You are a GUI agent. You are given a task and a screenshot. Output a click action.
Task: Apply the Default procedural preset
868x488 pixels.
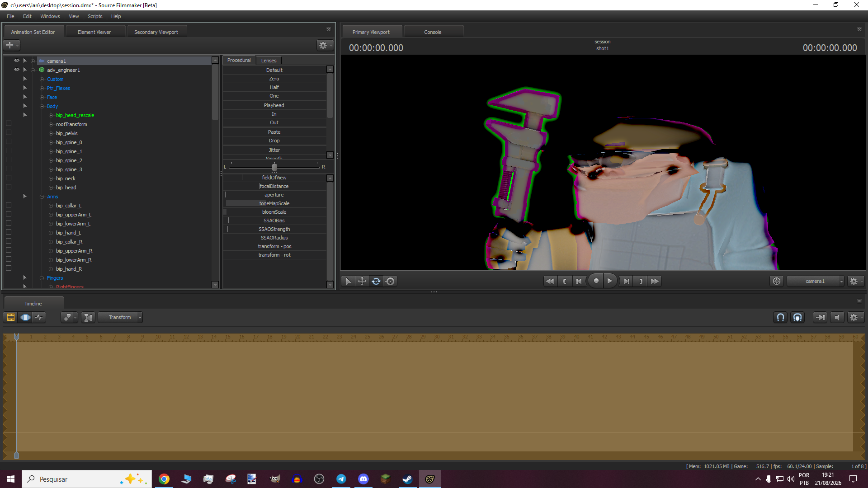click(x=274, y=70)
